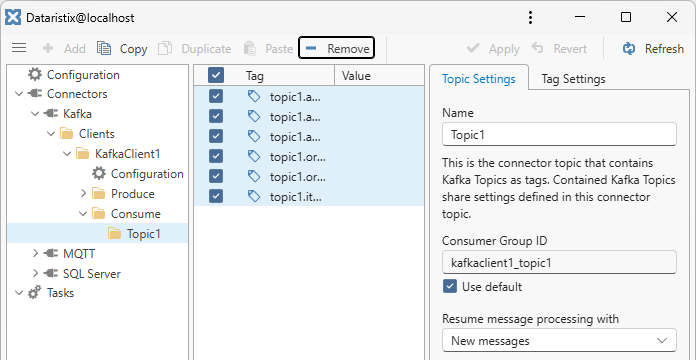This screenshot has height=360, width=696.
Task: Click the Refresh button
Action: point(653,48)
